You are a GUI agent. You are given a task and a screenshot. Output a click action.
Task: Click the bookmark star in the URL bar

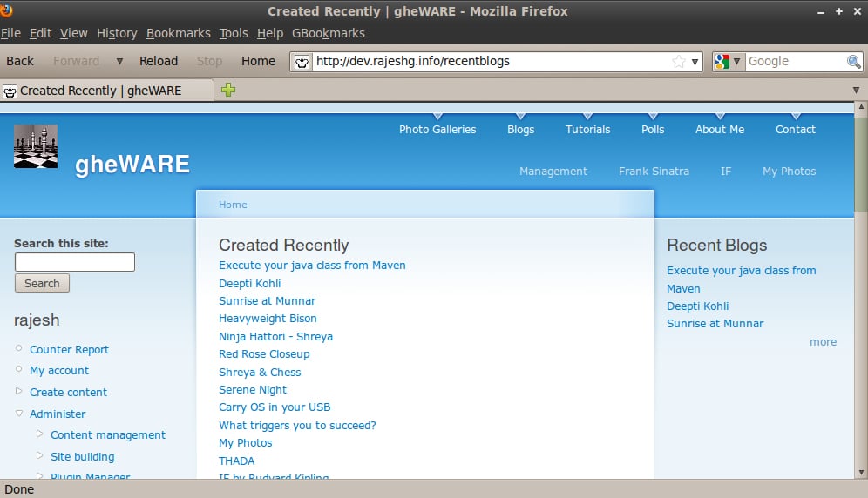point(678,62)
